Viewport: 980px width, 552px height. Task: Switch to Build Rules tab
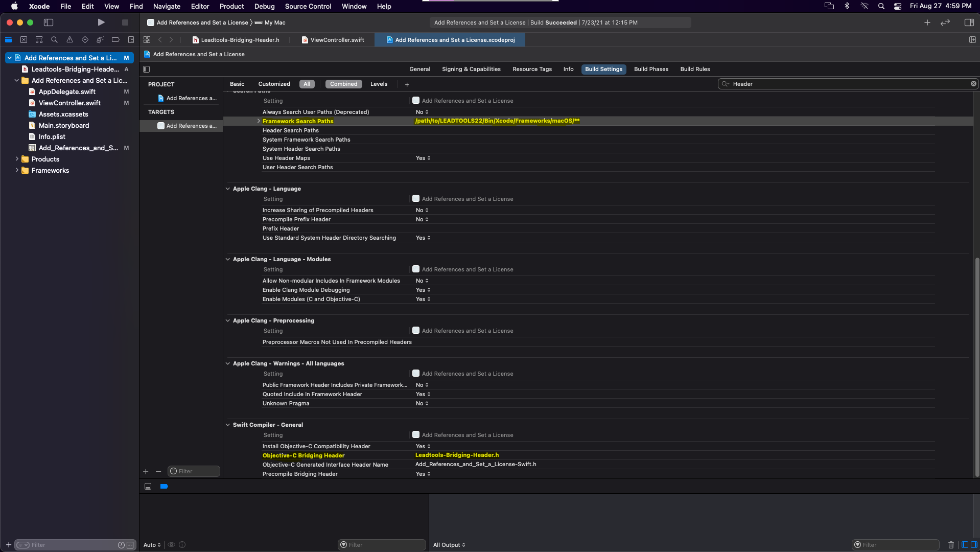pos(695,69)
